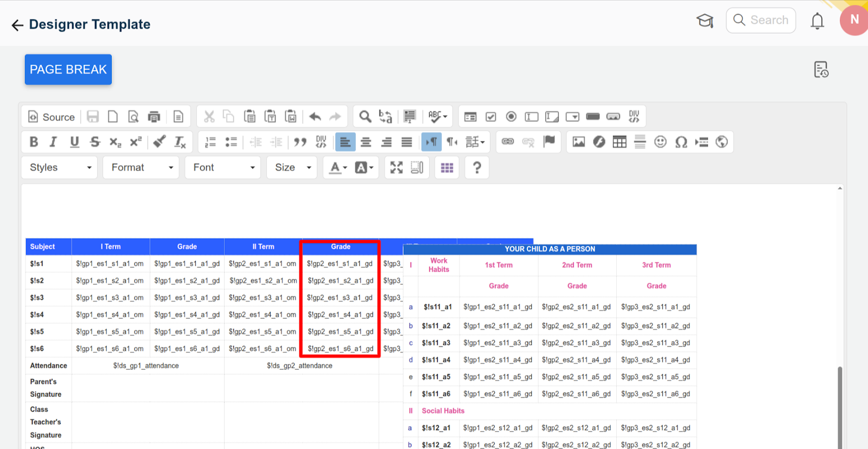This screenshot has width=868, height=449.
Task: Toggle Source view in the editor
Action: (x=52, y=117)
